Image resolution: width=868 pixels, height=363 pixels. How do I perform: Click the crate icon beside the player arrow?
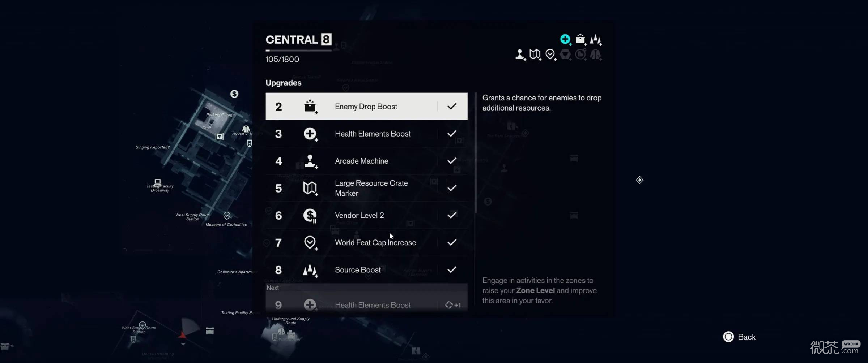click(210, 331)
